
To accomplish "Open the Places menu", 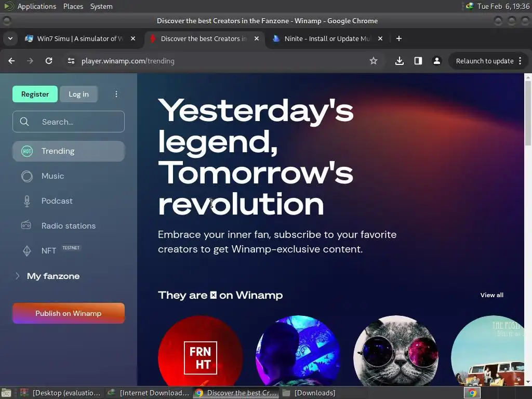I will [73, 6].
